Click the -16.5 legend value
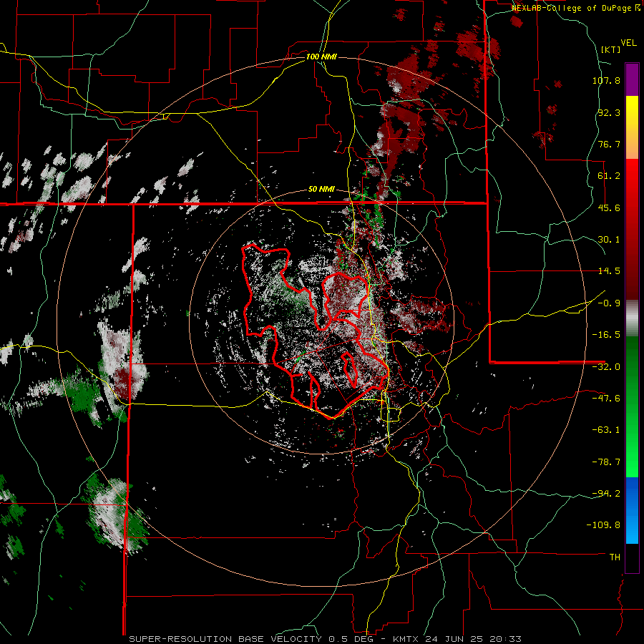 pyautogui.click(x=606, y=335)
